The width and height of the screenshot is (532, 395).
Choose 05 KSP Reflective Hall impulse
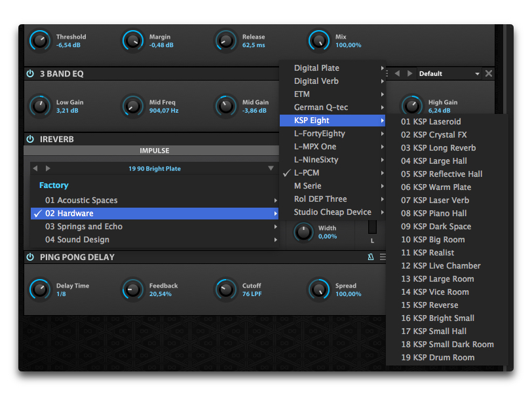447,174
